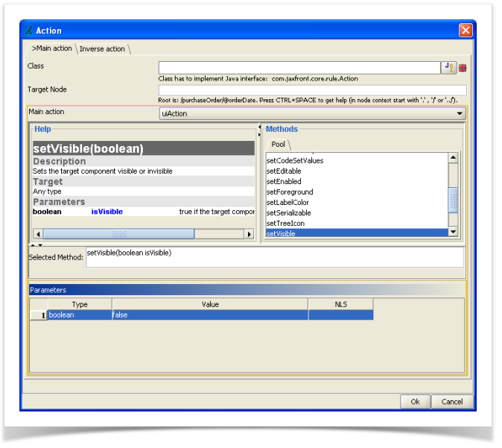Click the Target Node input field
Screen dimensions: 502x448
[312, 90]
